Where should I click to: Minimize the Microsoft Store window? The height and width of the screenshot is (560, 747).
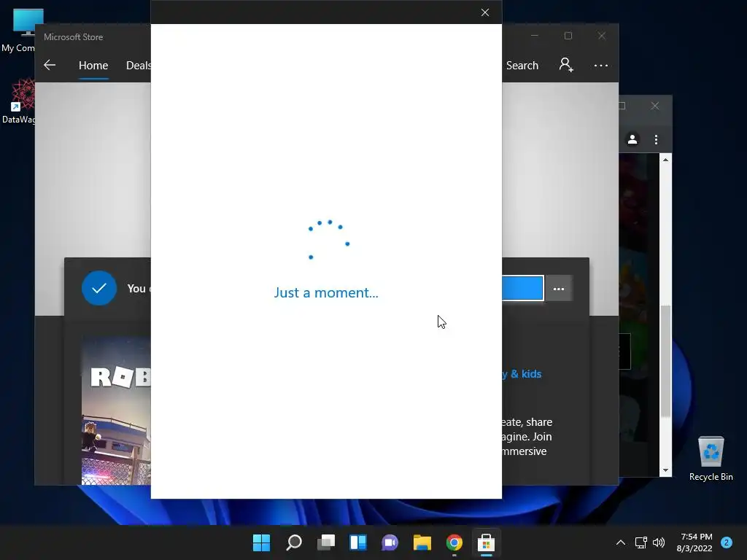tap(535, 36)
